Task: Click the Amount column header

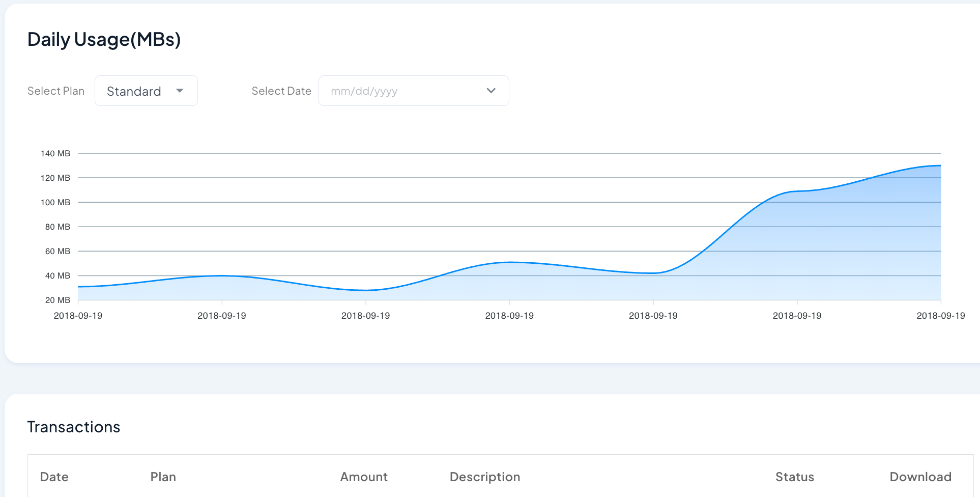Action: (x=364, y=477)
